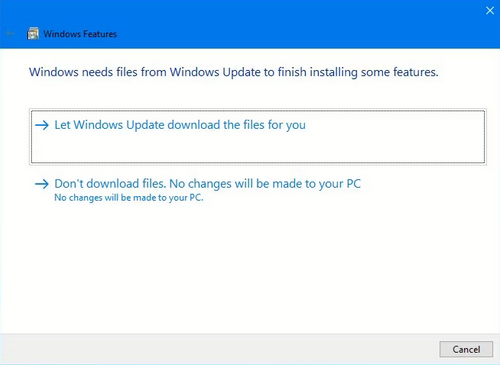The height and width of the screenshot is (365, 500).
Task: Go back using the title bar arrow
Action: click(11, 33)
